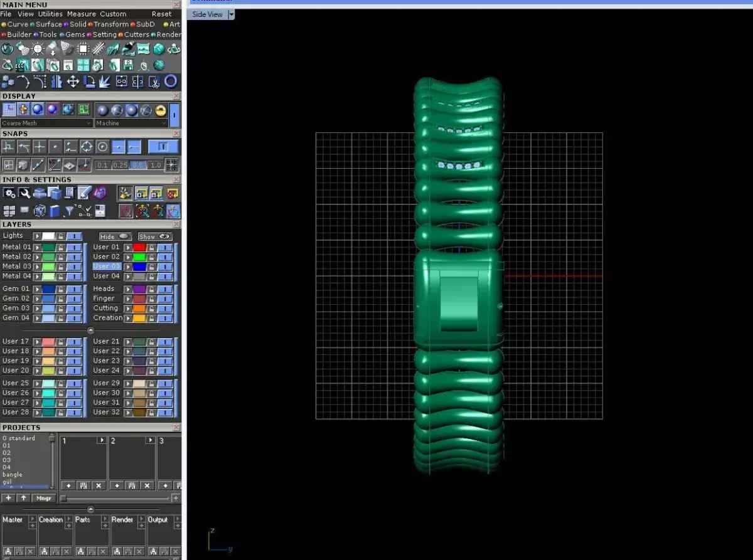This screenshot has height=560, width=753.
Task: Toggle the center circle snap
Action: point(102,147)
